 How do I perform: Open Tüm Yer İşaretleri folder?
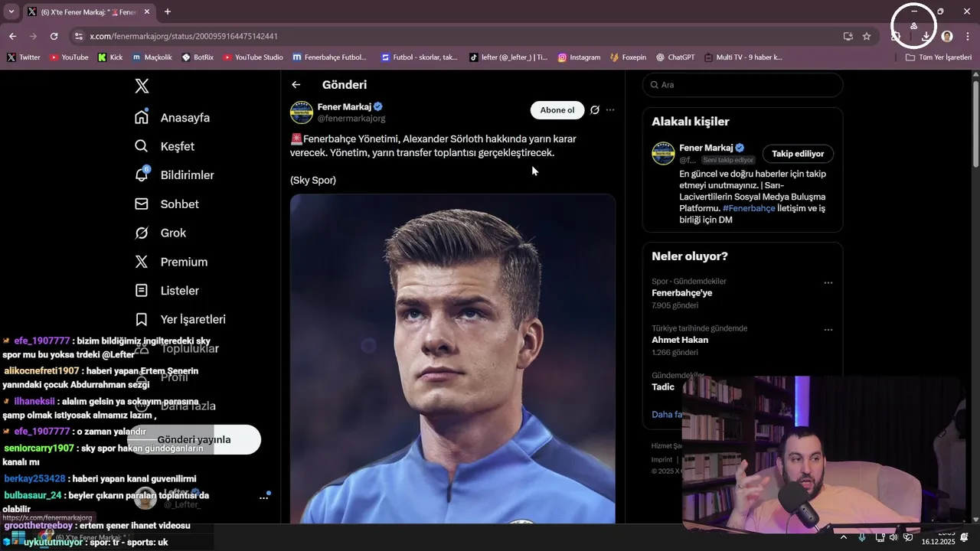coord(939,57)
